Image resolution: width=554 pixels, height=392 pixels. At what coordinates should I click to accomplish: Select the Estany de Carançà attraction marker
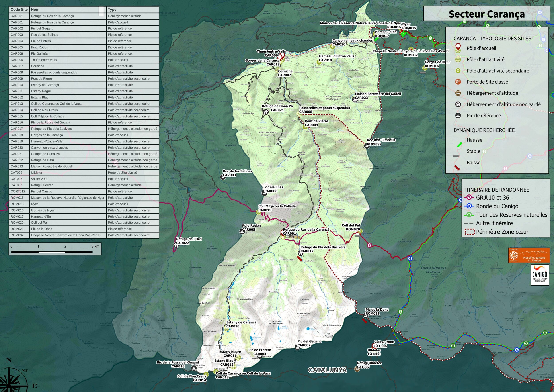226,328
